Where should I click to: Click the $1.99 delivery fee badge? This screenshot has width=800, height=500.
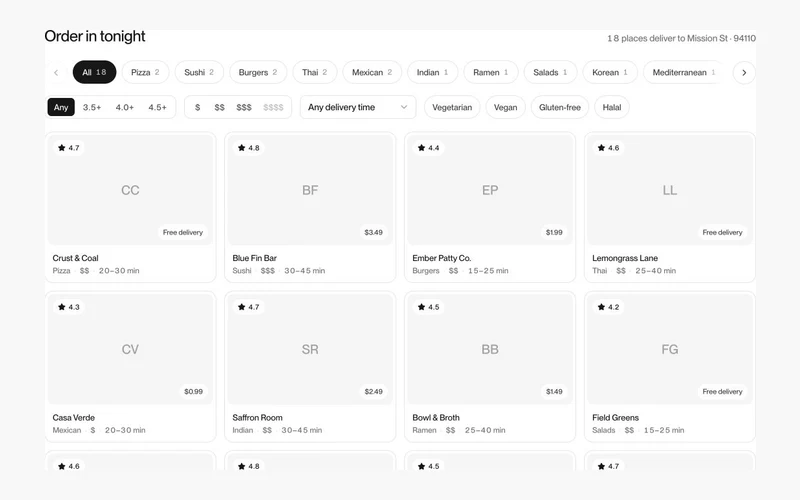point(554,232)
